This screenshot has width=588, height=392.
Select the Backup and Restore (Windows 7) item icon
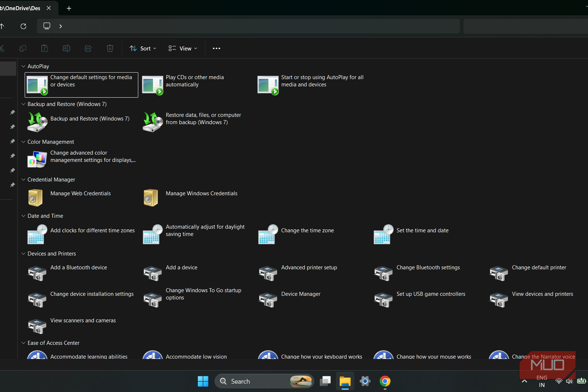pyautogui.click(x=37, y=122)
